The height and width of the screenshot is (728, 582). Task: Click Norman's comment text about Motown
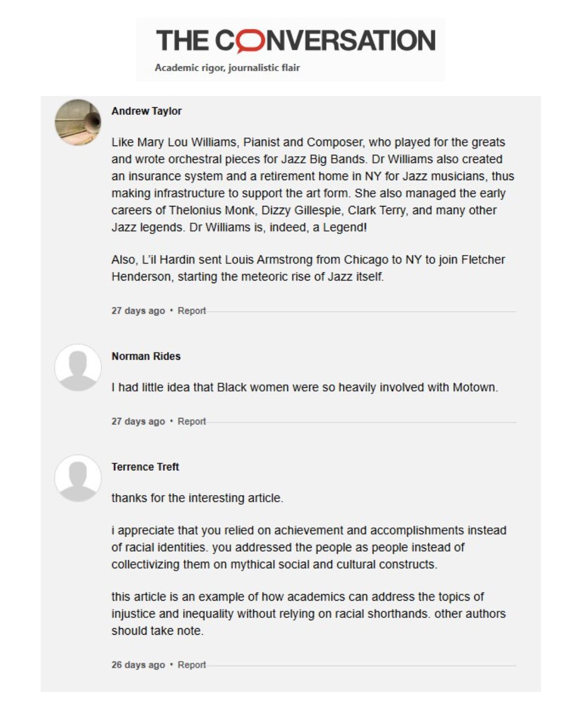click(304, 387)
